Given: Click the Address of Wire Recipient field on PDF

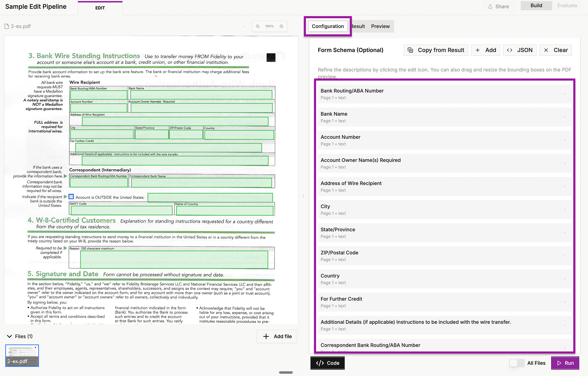Looking at the screenshot, I should [x=175, y=121].
